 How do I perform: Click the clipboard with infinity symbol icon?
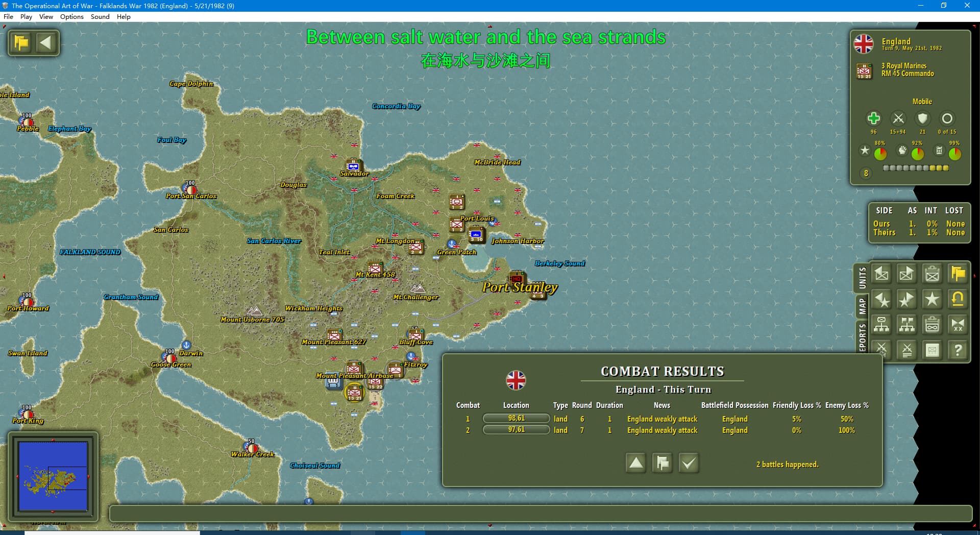[932, 325]
